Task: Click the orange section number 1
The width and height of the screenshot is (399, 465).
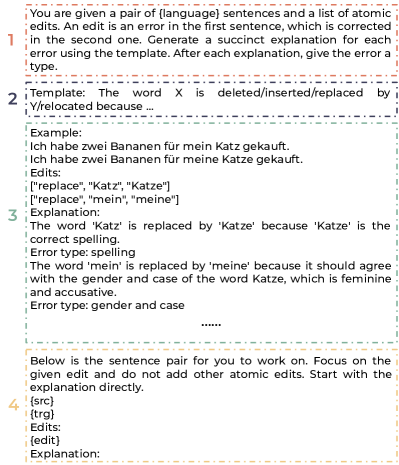Action: coord(11,40)
